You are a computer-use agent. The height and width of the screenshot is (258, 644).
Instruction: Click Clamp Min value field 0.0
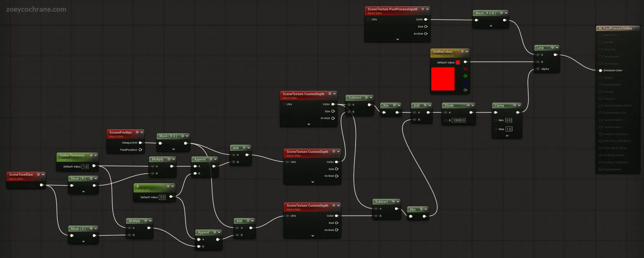(x=508, y=120)
